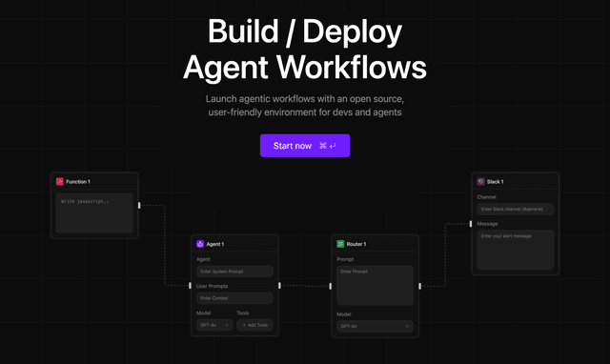Click the Add Tools button

pos(254,325)
